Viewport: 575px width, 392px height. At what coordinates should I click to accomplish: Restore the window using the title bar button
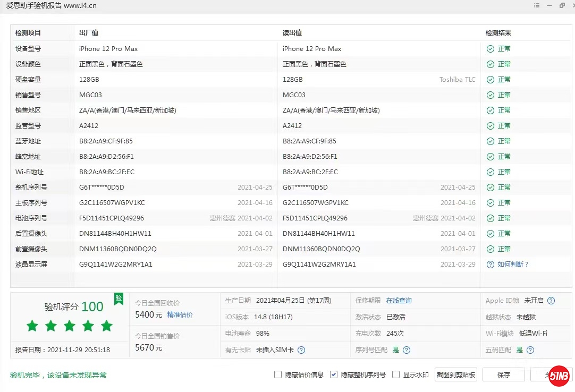coord(562,6)
